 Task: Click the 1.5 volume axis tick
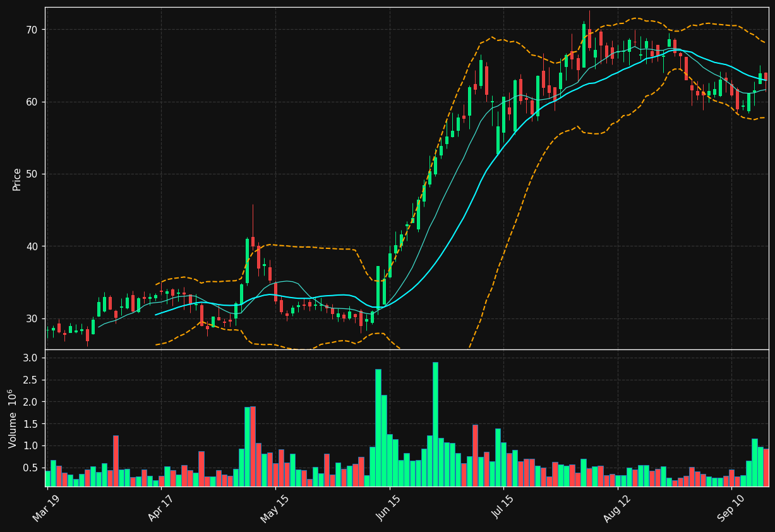coord(30,424)
